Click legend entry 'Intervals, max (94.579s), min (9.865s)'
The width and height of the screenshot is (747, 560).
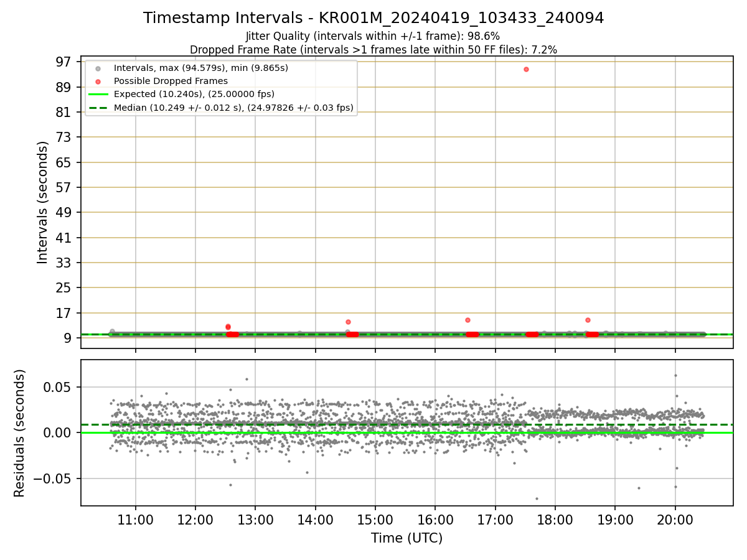pyautogui.click(x=201, y=67)
